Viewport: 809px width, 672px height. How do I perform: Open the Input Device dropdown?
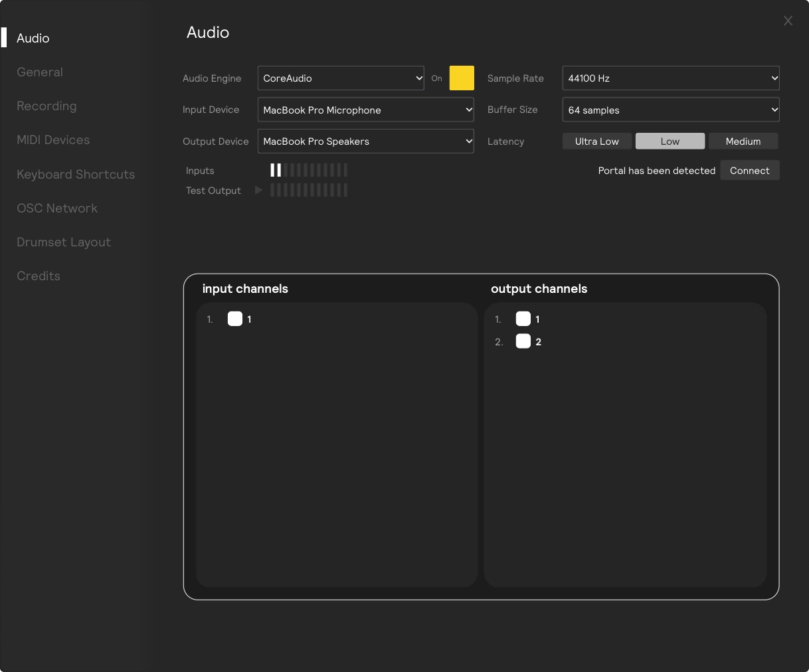[x=366, y=110]
